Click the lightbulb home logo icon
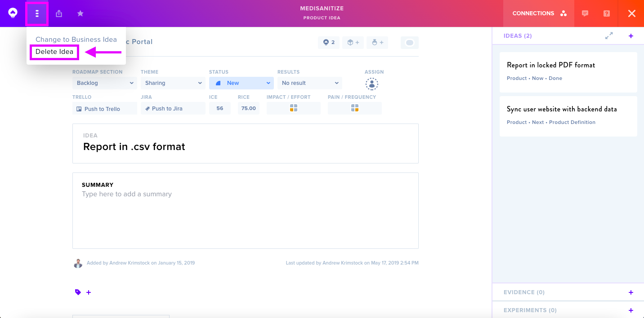Viewport: 644px width, 318px height. click(x=13, y=13)
